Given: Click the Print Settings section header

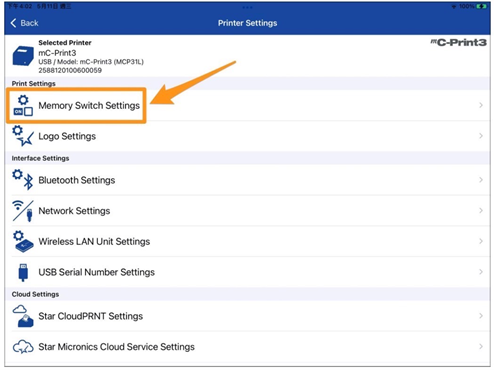Looking at the screenshot, I should click(x=34, y=83).
